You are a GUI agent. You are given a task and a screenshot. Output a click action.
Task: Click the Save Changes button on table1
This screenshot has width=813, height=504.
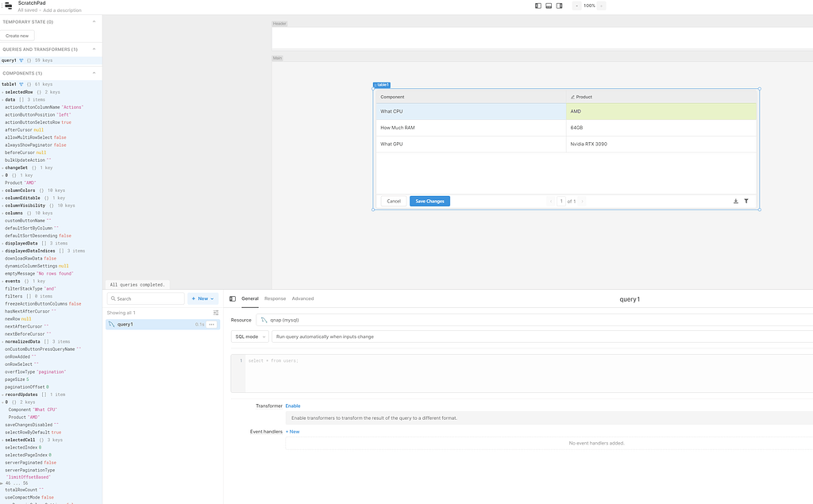[x=430, y=201]
